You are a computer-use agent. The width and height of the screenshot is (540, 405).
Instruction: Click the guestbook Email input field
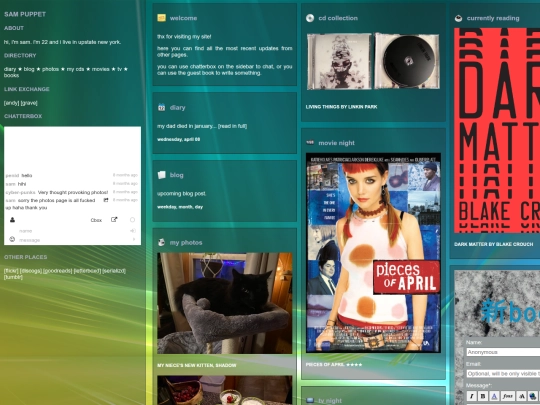[x=503, y=374]
